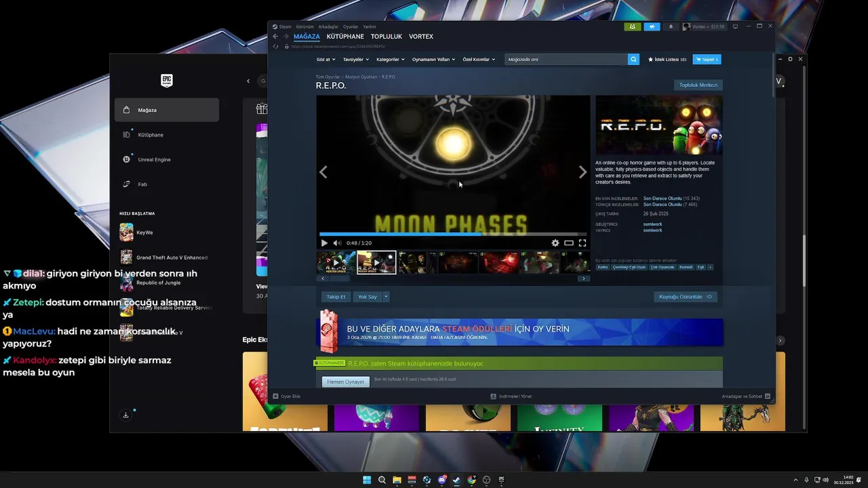This screenshot has height=488, width=868.
Task: Open Arkadaşlar ve Sohbet panel
Action: [746, 396]
